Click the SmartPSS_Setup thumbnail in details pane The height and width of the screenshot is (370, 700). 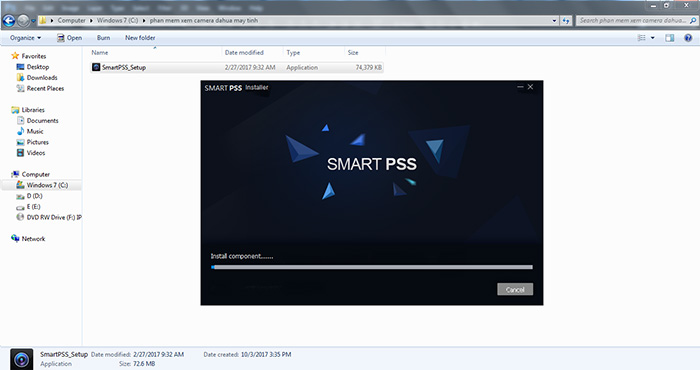[x=21, y=359]
